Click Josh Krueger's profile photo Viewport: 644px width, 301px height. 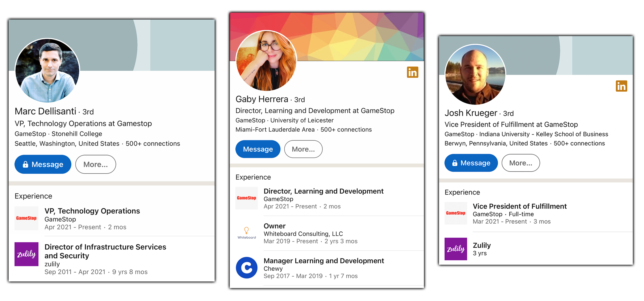point(475,74)
